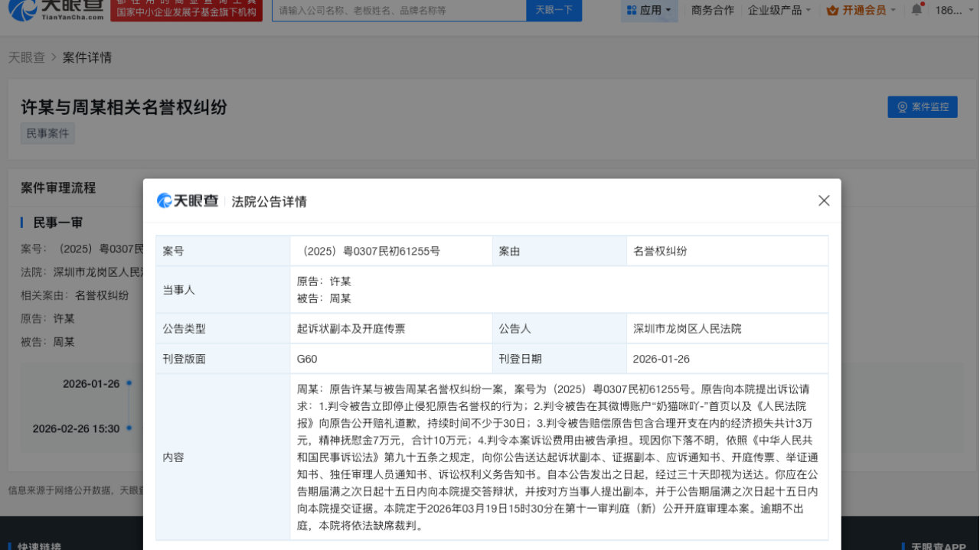Open the 186 phone account dropdown
The image size is (980, 550).
[950, 10]
